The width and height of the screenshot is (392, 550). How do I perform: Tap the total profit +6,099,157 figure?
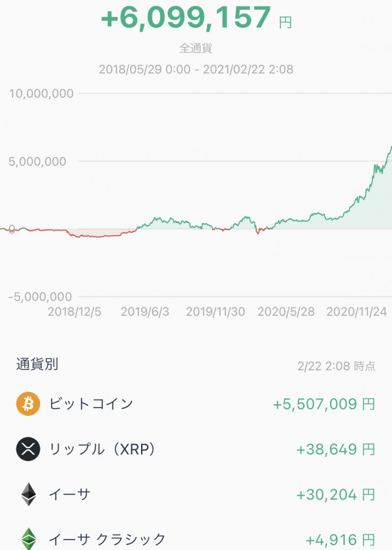click(x=196, y=18)
